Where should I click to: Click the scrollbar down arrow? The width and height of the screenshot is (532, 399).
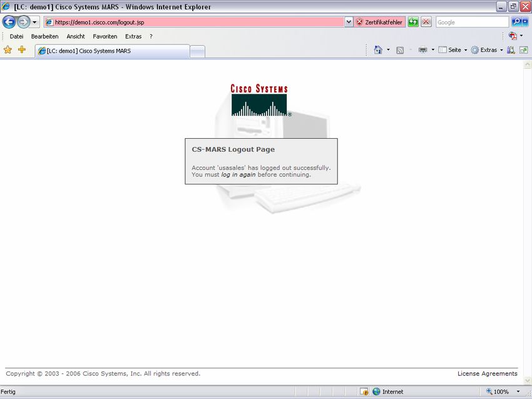[528, 380]
